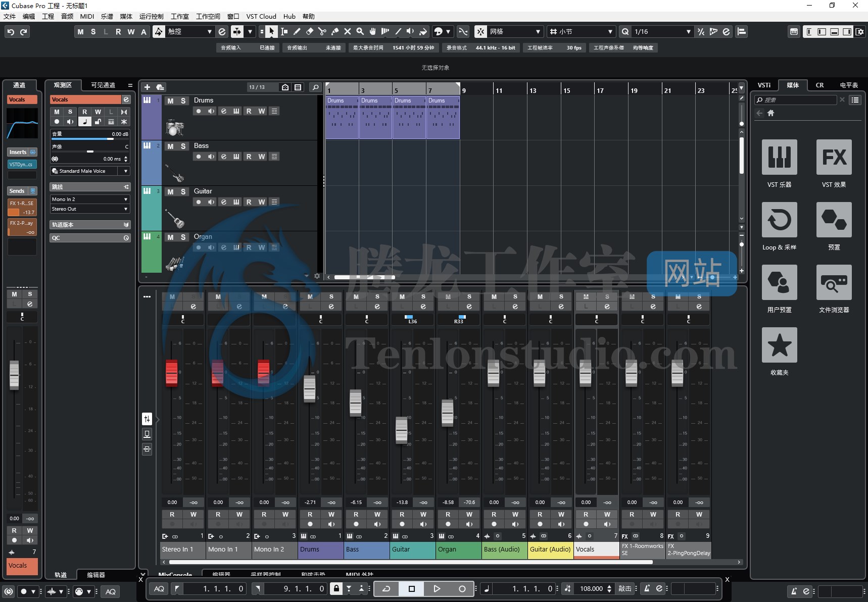Switch to the 编辑器 tab under inspector

pyautogui.click(x=95, y=575)
